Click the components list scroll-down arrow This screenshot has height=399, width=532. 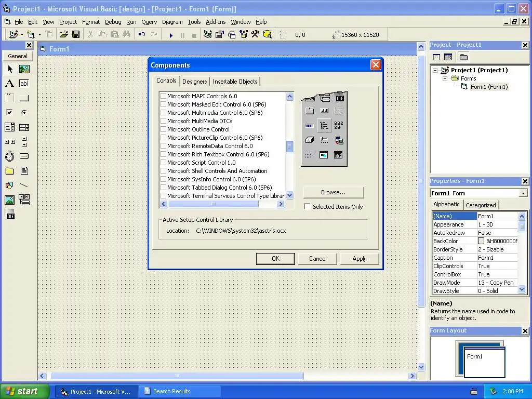pos(289,195)
